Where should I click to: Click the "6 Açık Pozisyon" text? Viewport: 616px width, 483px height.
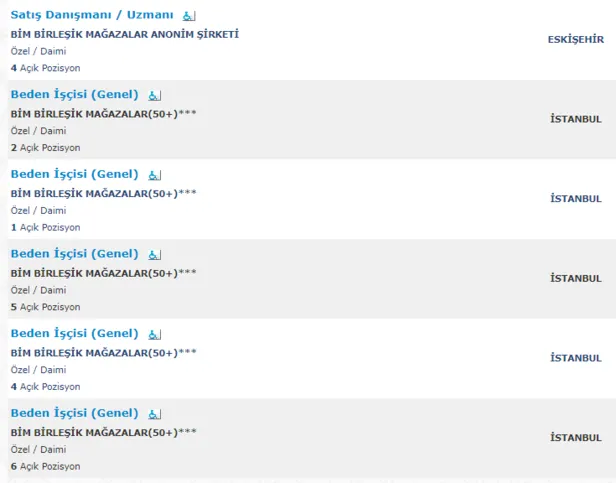[x=45, y=466]
